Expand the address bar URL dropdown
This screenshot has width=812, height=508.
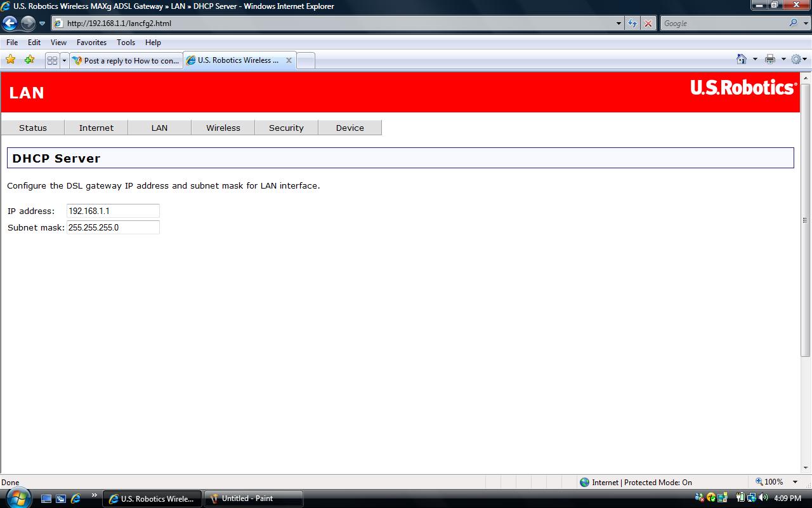point(619,23)
